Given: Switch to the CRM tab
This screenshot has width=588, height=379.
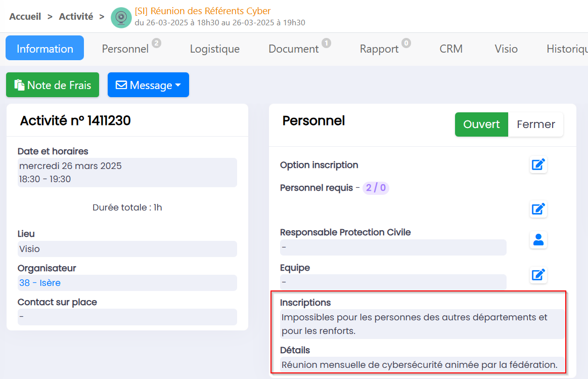Looking at the screenshot, I should pos(451,49).
